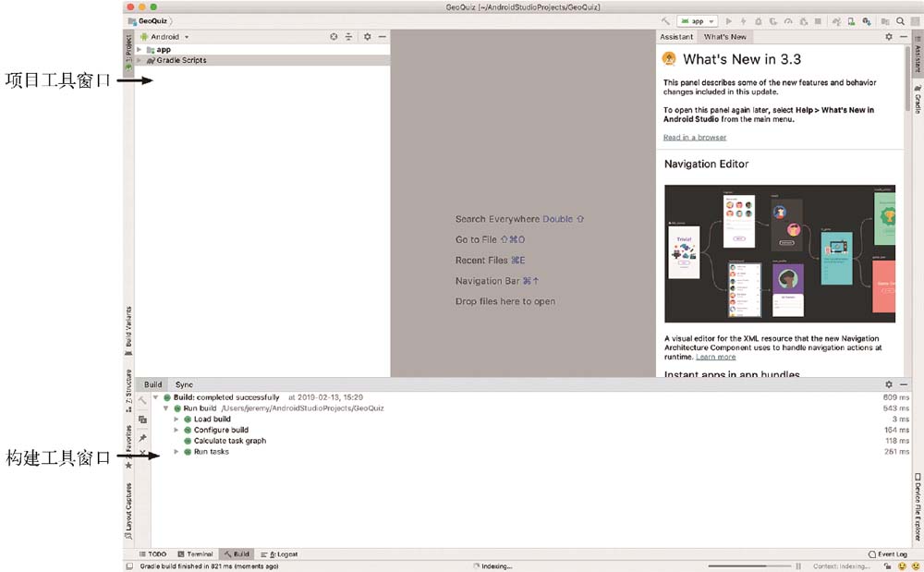Click Toggle view icon in build window

pyautogui.click(x=142, y=420)
